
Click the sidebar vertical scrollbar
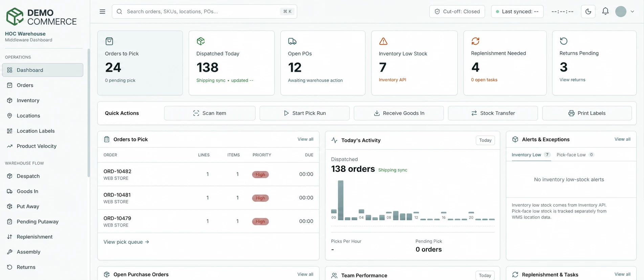pyautogui.click(x=89, y=113)
